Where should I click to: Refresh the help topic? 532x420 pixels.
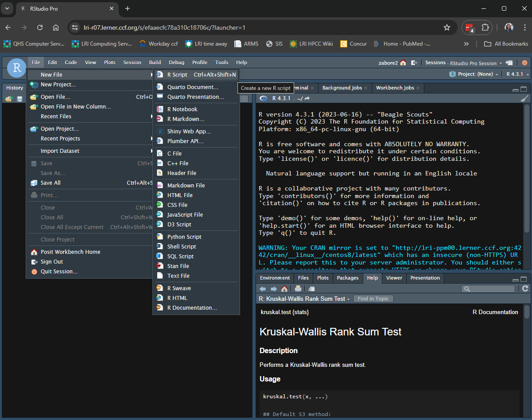[x=525, y=288]
